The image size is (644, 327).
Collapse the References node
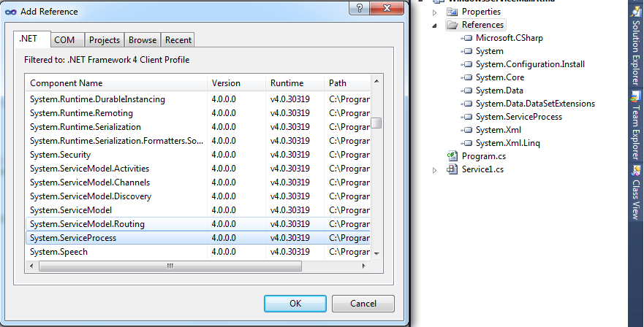click(x=434, y=26)
